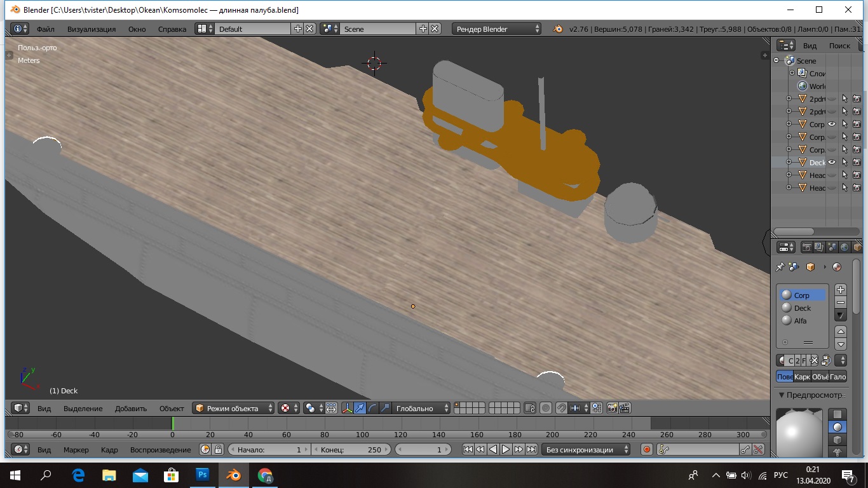Click the jump to end frame button
Viewport: 868px width, 488px height.
point(531,449)
